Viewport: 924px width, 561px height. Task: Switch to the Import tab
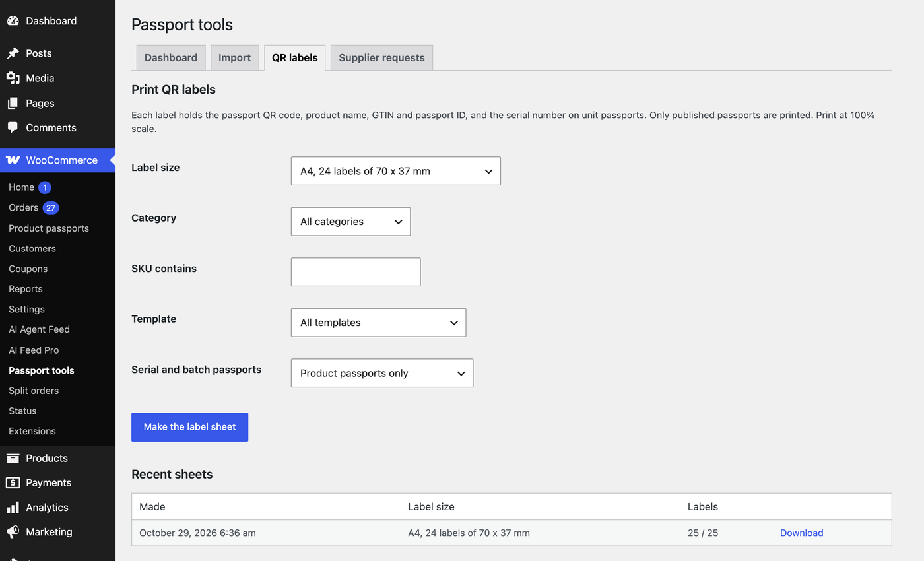click(234, 57)
